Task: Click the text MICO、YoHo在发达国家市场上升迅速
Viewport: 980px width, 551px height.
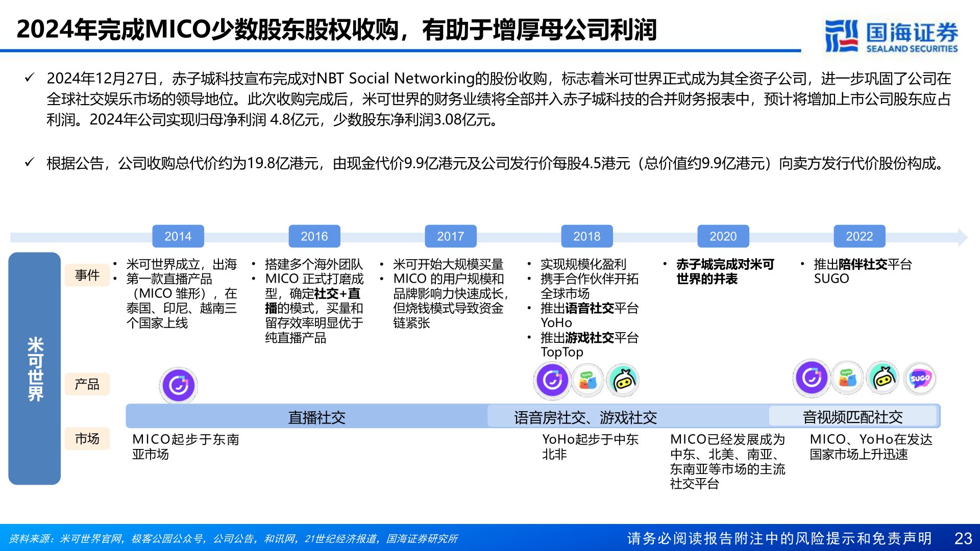Action: [x=871, y=446]
